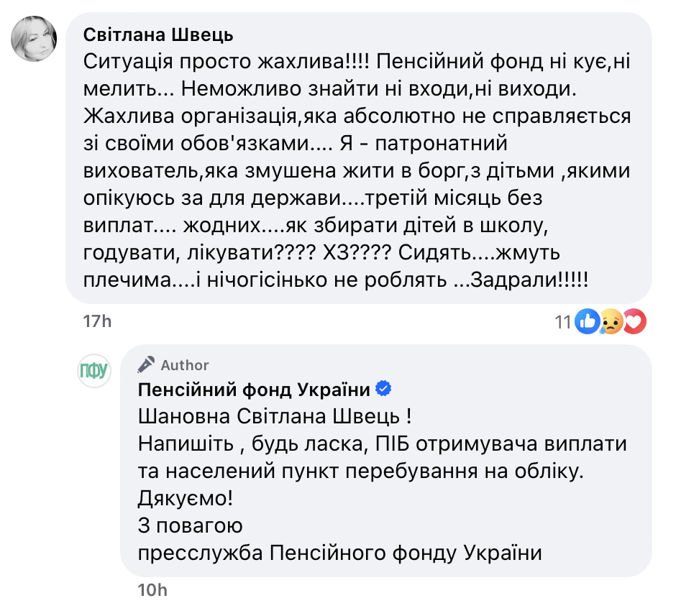The height and width of the screenshot is (616, 699).
Task: Click the 17h comment timestamp
Action: coord(98,321)
